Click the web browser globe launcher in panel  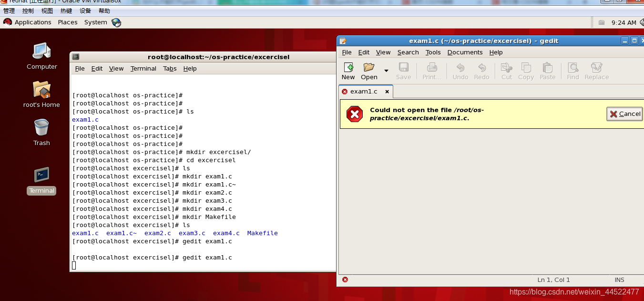click(x=116, y=22)
